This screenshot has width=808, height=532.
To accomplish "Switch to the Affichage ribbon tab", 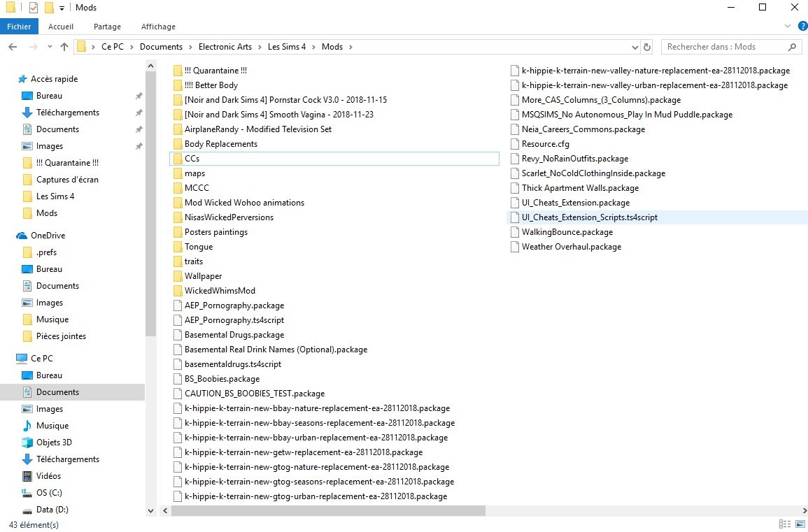I will point(158,27).
